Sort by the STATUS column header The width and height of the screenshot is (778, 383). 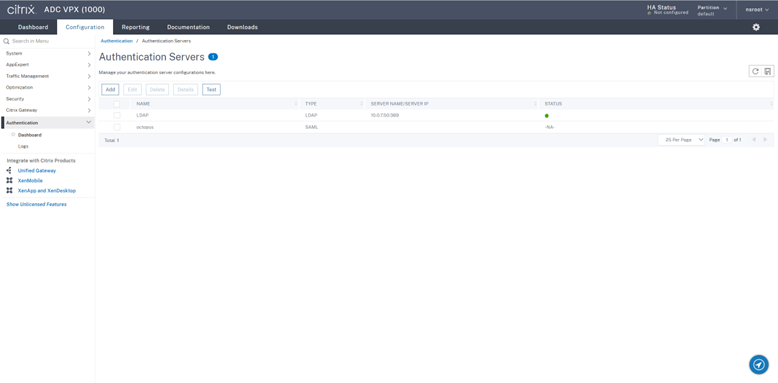[656, 104]
